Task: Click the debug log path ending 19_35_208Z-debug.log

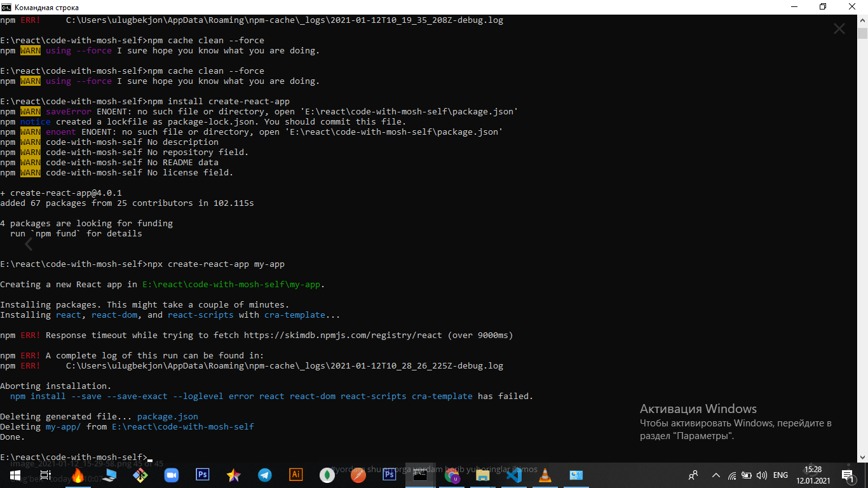Action: 285,20
